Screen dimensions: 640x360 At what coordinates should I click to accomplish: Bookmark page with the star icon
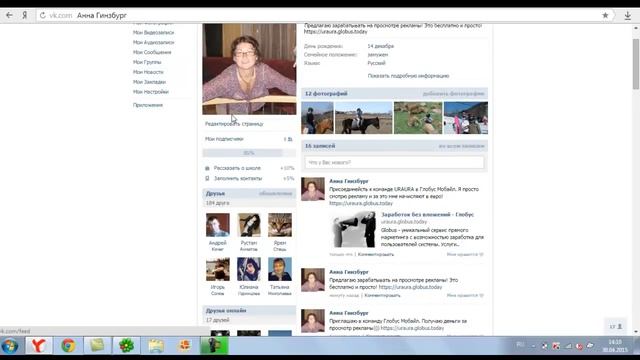605,16
